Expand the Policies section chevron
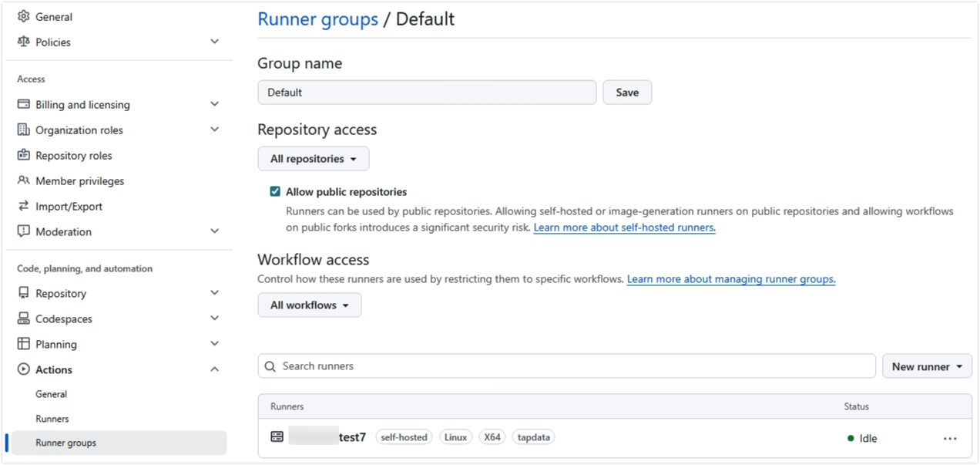 pyautogui.click(x=215, y=42)
